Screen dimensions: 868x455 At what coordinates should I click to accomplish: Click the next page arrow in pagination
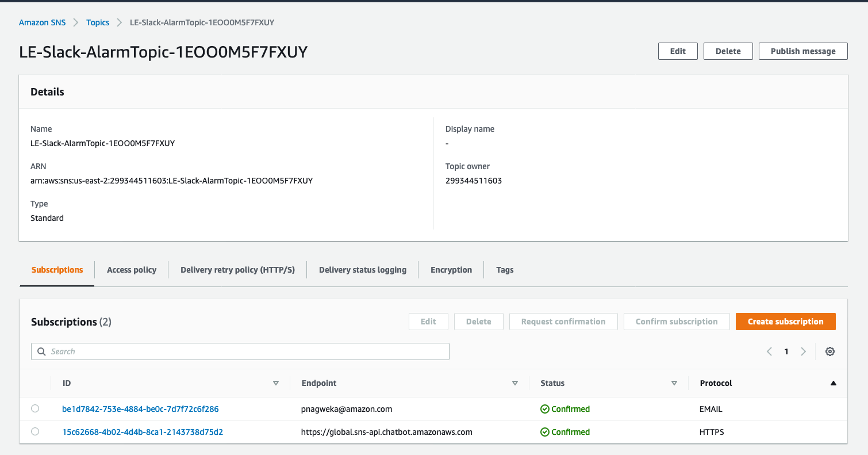coord(803,351)
